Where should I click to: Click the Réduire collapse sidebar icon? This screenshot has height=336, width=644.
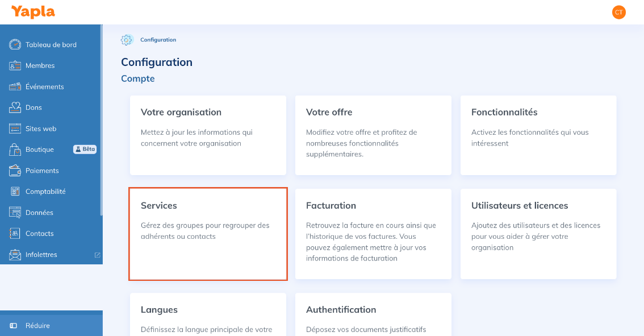pos(14,325)
